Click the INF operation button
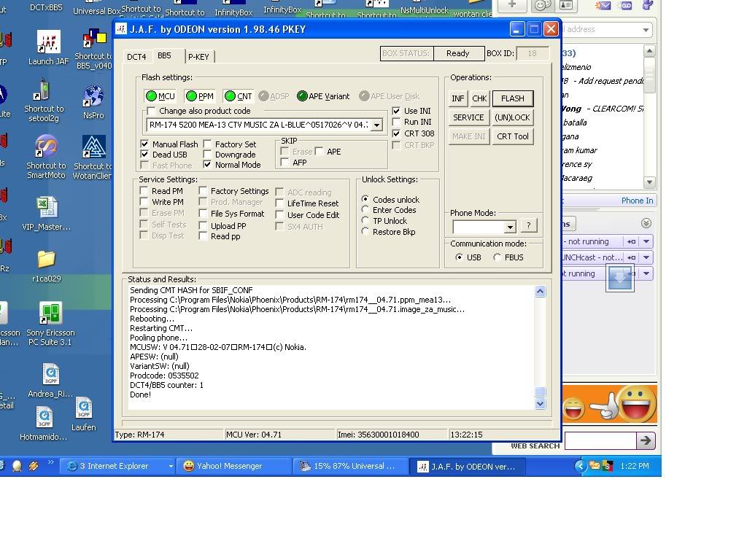Image resolution: width=747 pixels, height=560 pixels. point(458,98)
